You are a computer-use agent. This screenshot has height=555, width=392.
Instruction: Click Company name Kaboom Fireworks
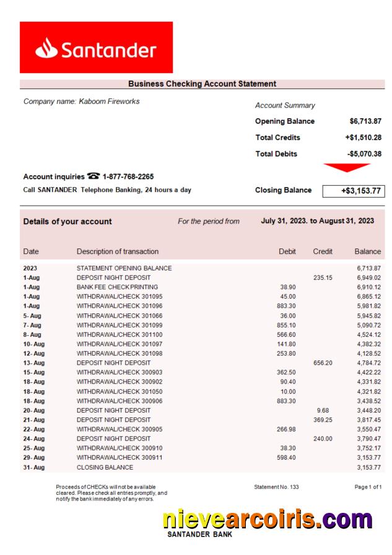[81, 102]
